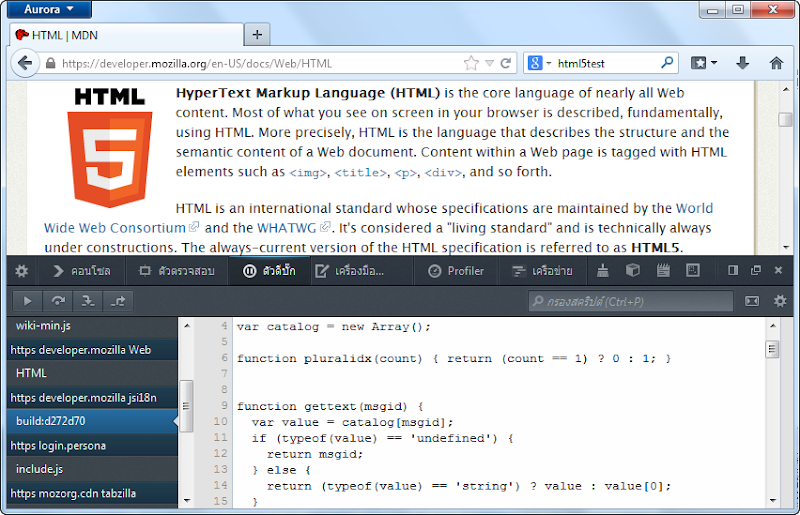Click the debugger Step In button
This screenshot has width=800, height=515.
click(88, 301)
